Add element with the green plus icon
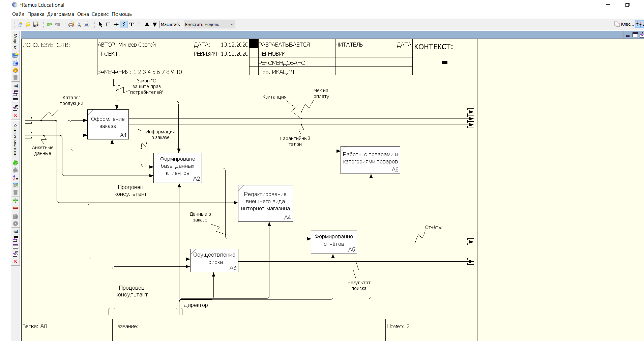Image resolution: width=644 pixels, height=341 pixels. click(15, 200)
